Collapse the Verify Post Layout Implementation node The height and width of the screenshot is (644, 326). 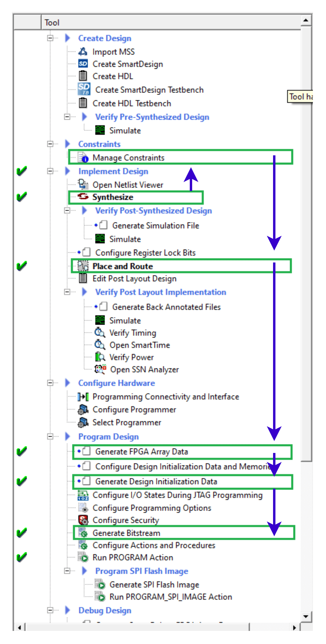click(x=67, y=292)
